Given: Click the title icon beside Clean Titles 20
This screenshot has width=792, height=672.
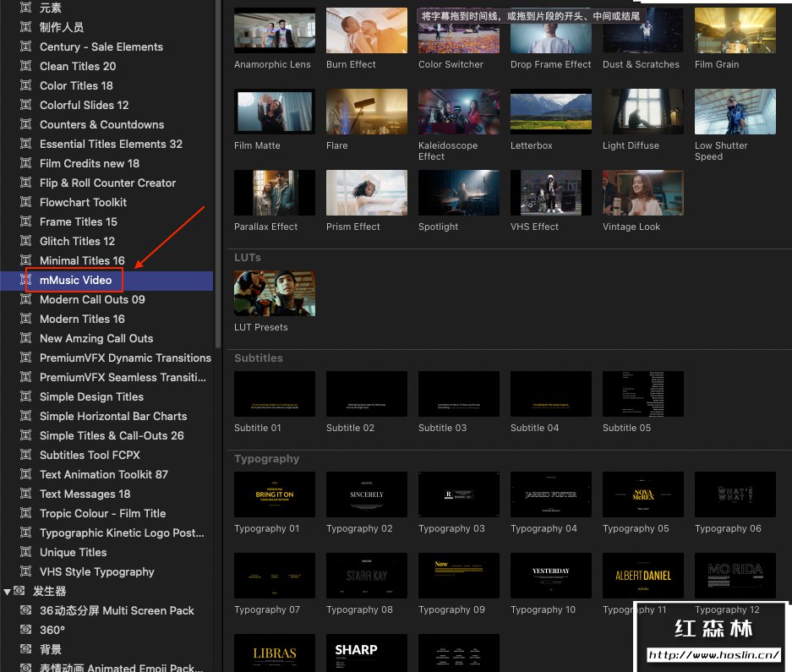Looking at the screenshot, I should coord(25,66).
